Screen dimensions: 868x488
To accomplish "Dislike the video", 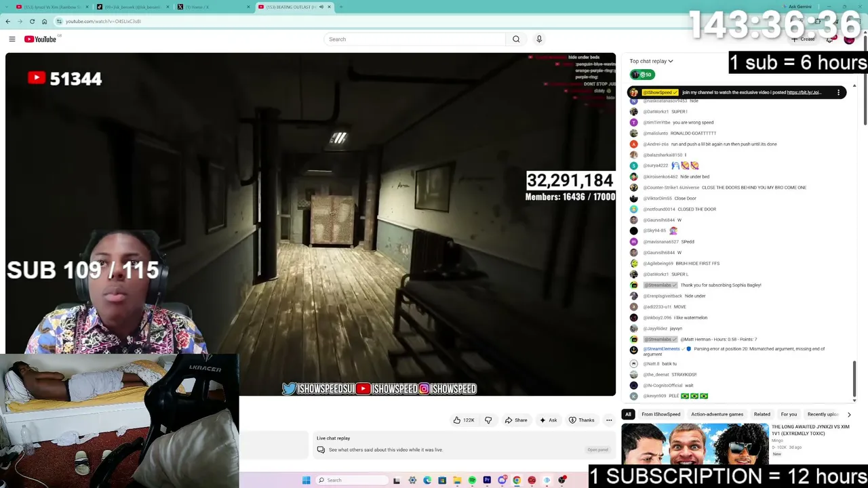I will (x=488, y=420).
